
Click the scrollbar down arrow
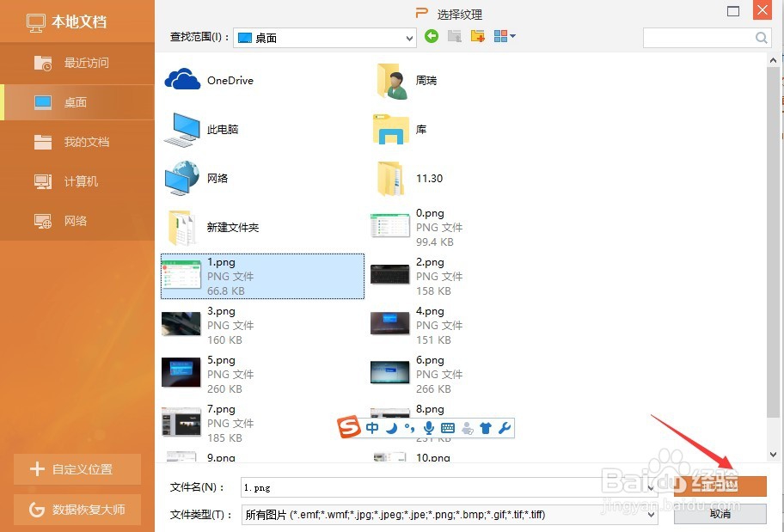(x=773, y=455)
